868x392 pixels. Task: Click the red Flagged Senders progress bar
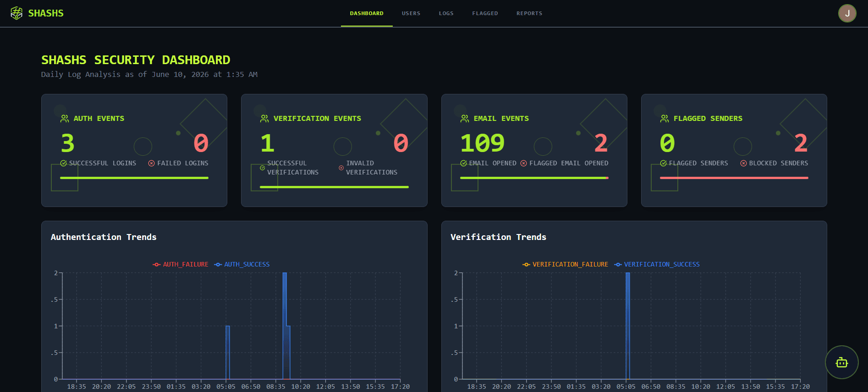(x=734, y=178)
